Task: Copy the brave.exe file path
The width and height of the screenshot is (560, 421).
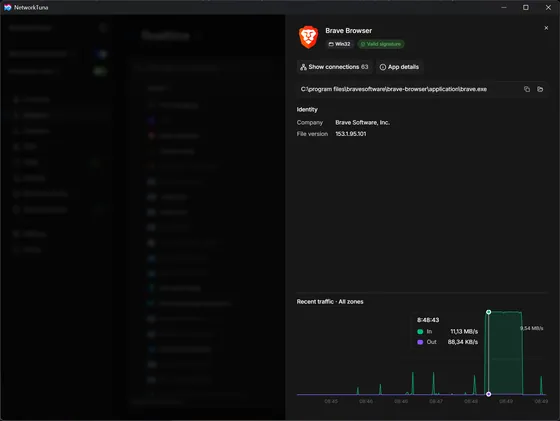Action: [527, 89]
